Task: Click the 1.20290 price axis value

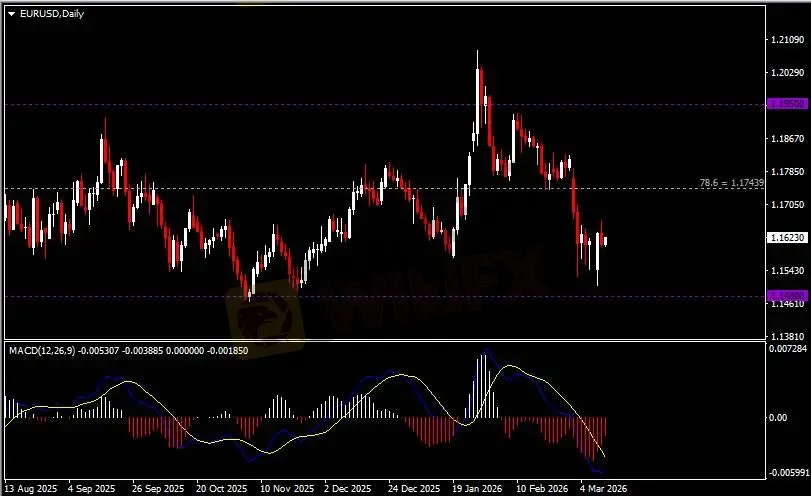Action: coord(787,73)
